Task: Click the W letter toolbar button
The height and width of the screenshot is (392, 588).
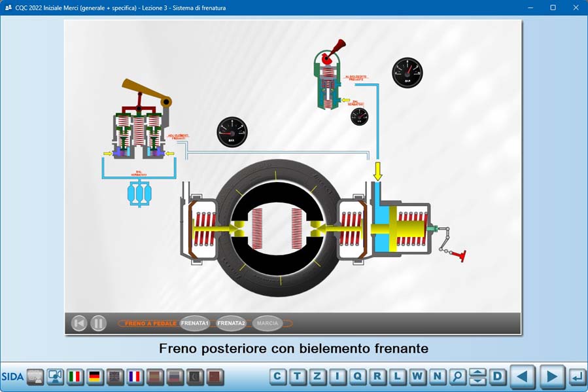Action: (x=418, y=377)
